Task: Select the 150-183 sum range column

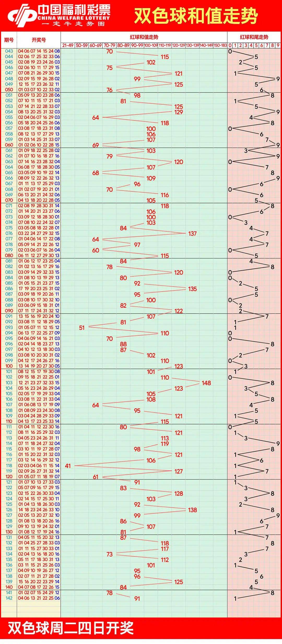Action: coord(220,45)
